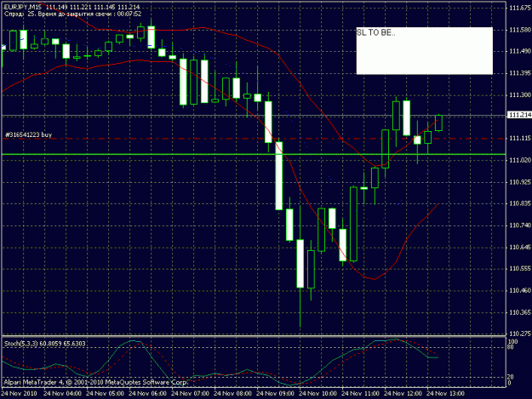
Task: Click the 111.395 price axis label
Action: click(520, 73)
